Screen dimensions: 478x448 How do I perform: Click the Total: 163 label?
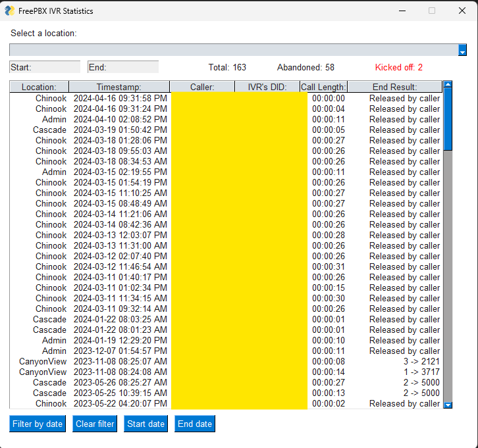click(227, 67)
